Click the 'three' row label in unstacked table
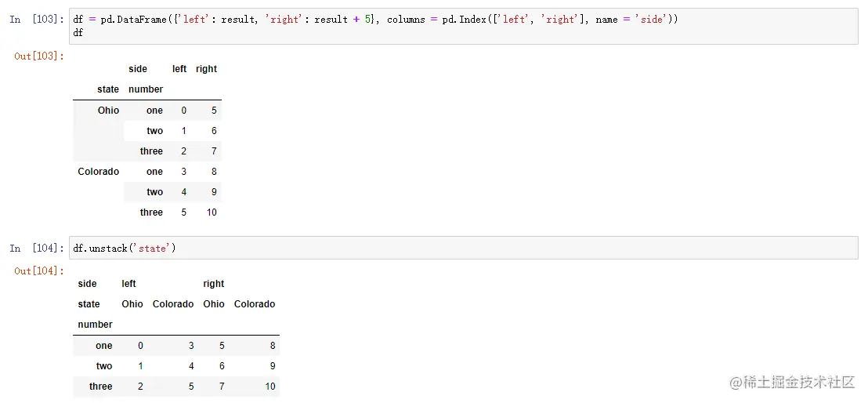 [x=100, y=387]
